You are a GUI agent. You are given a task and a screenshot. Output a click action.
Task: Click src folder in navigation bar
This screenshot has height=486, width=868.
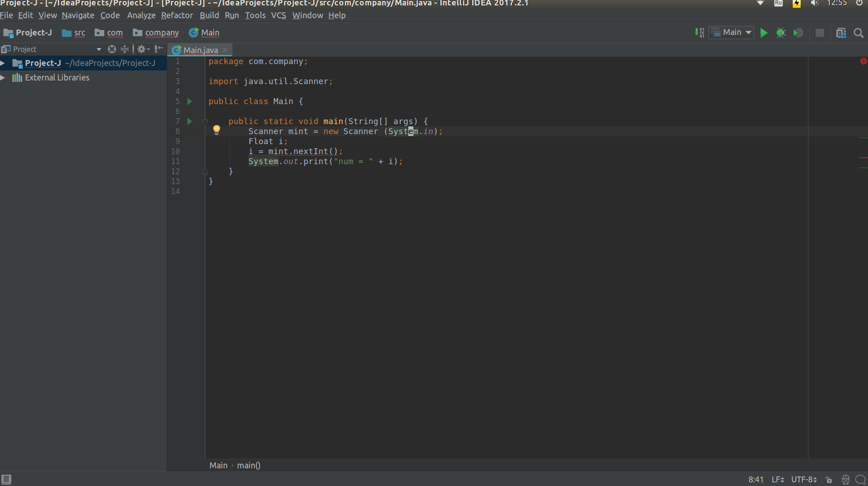tap(74, 33)
